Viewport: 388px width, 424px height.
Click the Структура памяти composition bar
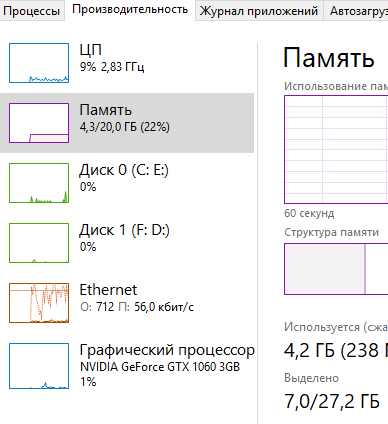(336, 269)
